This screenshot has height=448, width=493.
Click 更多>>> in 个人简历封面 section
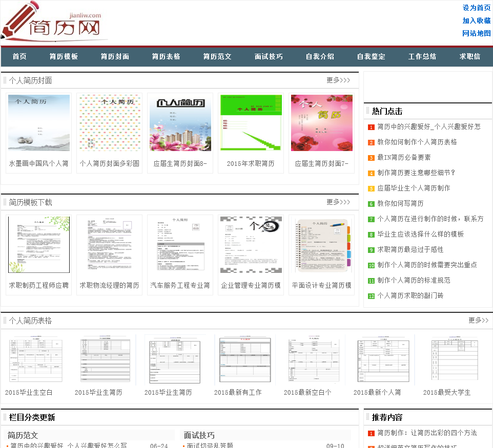pos(338,80)
